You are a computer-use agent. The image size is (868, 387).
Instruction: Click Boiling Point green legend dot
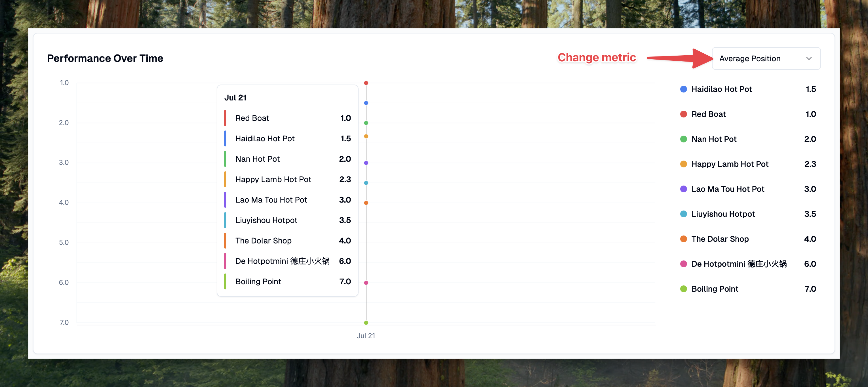[x=683, y=289]
